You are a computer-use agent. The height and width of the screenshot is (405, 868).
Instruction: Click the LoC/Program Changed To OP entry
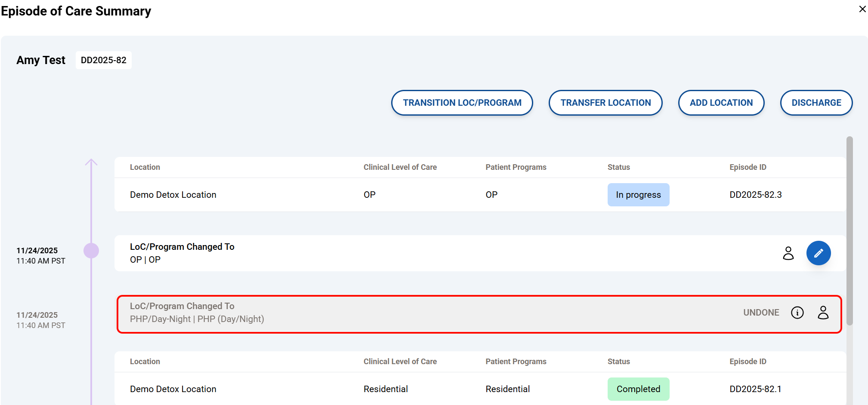click(387, 253)
